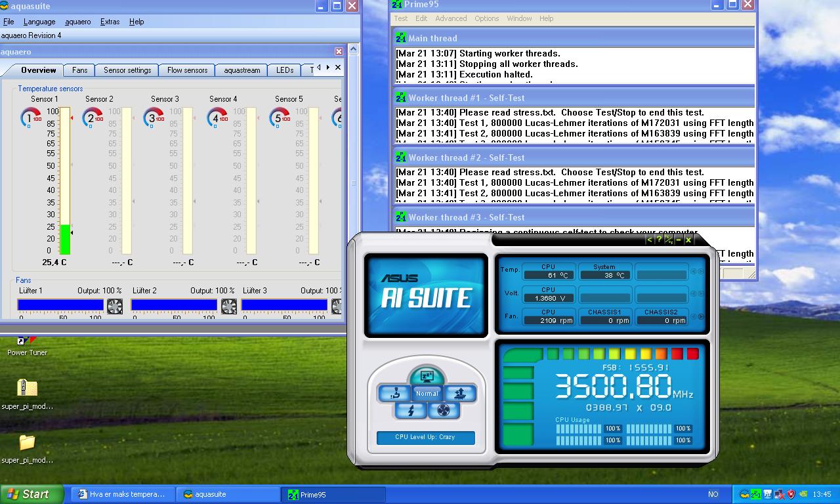The image size is (840, 504).
Task: Click aquasuite scrollbar up arrow
Action: tap(353, 49)
